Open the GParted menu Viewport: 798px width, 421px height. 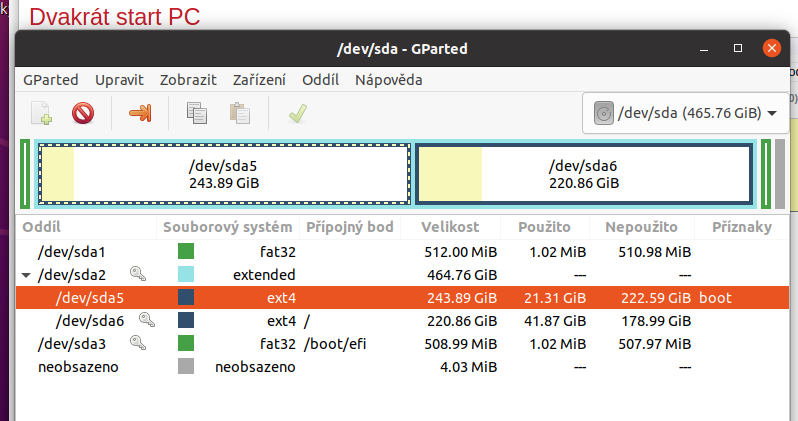tap(50, 80)
